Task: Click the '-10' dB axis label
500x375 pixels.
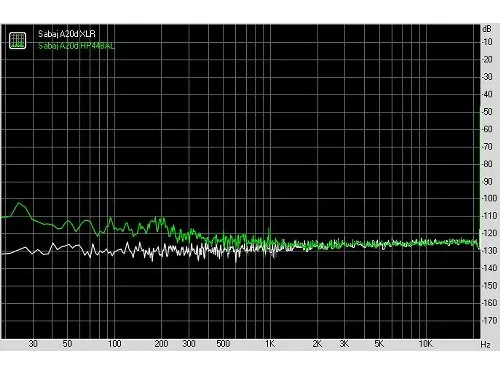Action: click(x=487, y=42)
